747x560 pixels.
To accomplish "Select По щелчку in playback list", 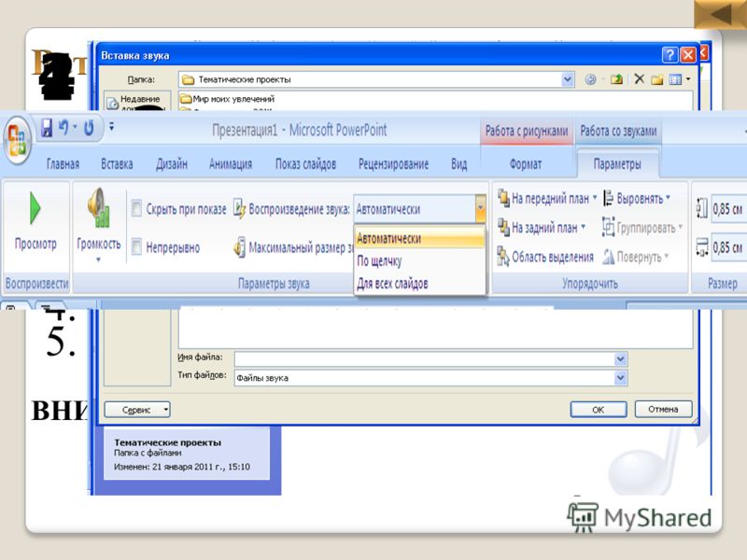I will pos(418,261).
